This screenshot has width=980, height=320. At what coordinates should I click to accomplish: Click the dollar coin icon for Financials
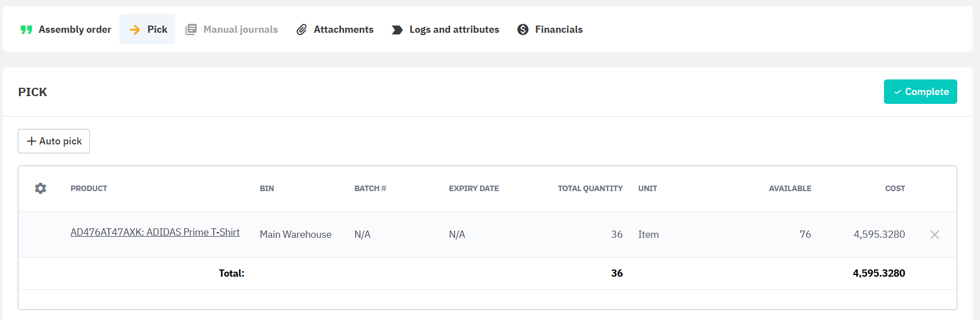[523, 29]
